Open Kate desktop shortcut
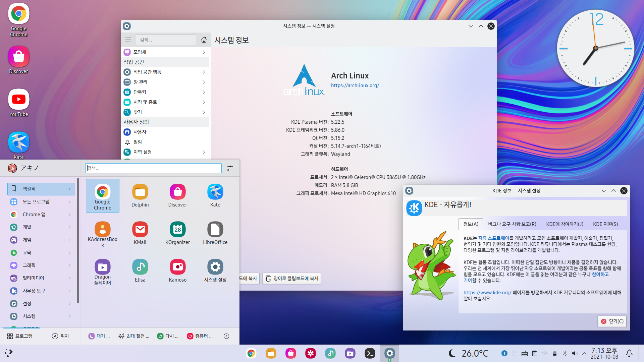Image resolution: width=644 pixels, height=362 pixels. click(x=19, y=145)
